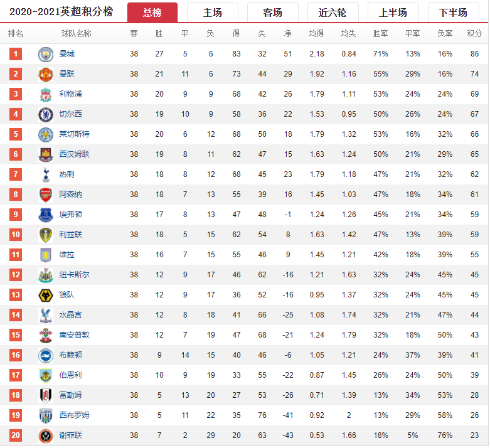
Task: Click the Chelsea club crest icon
Action: point(46,114)
